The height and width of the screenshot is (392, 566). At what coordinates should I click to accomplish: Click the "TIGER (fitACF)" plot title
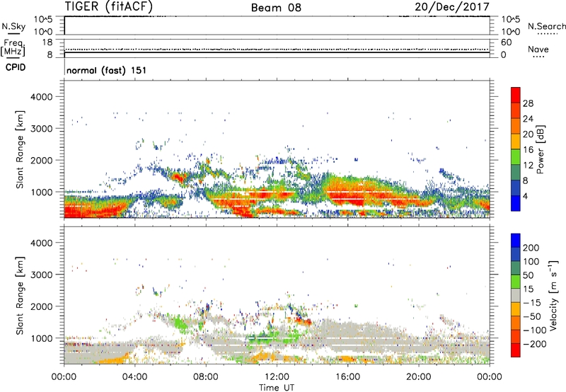click(109, 6)
